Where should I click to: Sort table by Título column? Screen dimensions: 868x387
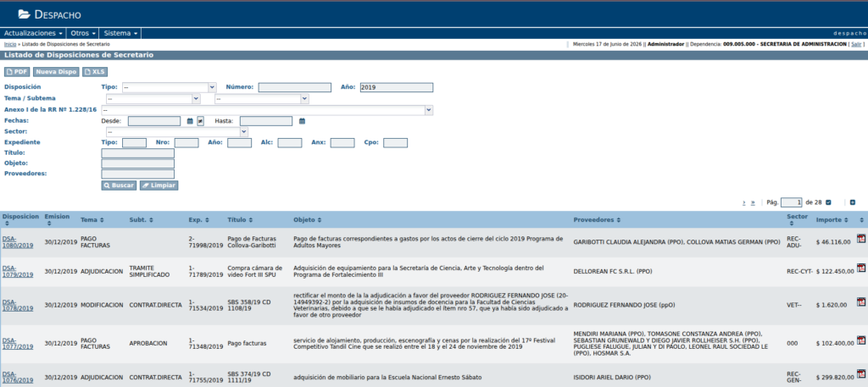point(250,220)
